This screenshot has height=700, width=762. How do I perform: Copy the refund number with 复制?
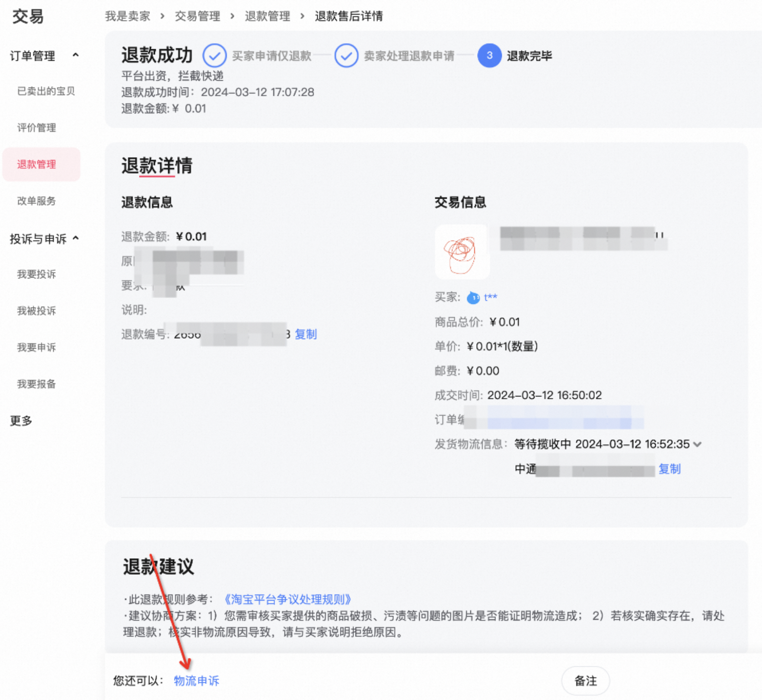coord(305,335)
